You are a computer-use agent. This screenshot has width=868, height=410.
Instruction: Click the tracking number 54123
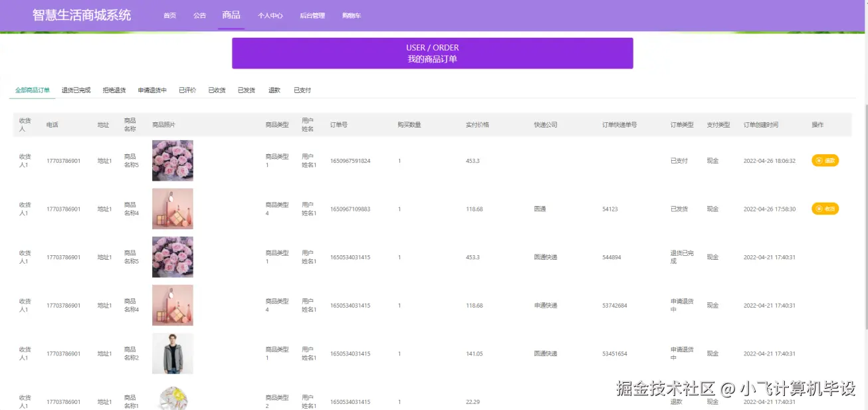(x=610, y=209)
